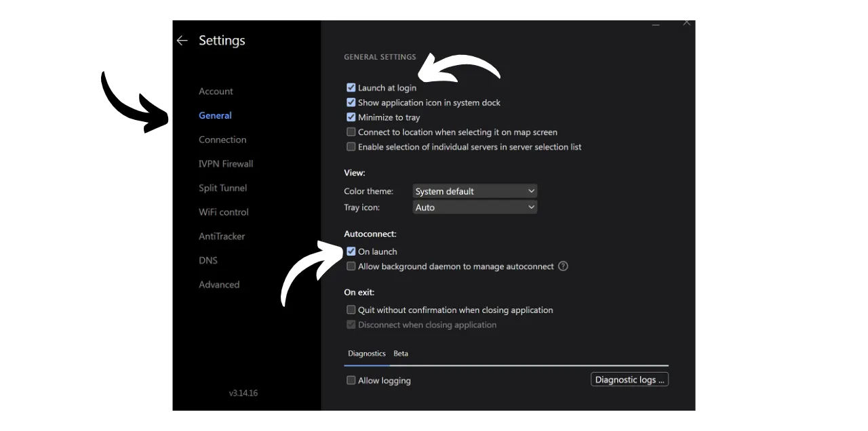
Task: Click the View: section label
Action: coord(355,173)
